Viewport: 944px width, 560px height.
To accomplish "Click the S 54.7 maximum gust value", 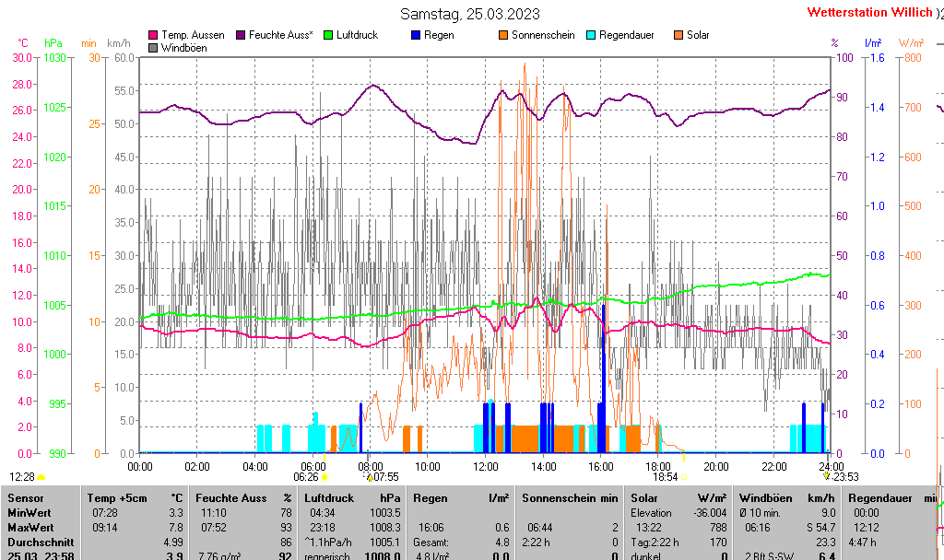I will pyautogui.click(x=821, y=528).
